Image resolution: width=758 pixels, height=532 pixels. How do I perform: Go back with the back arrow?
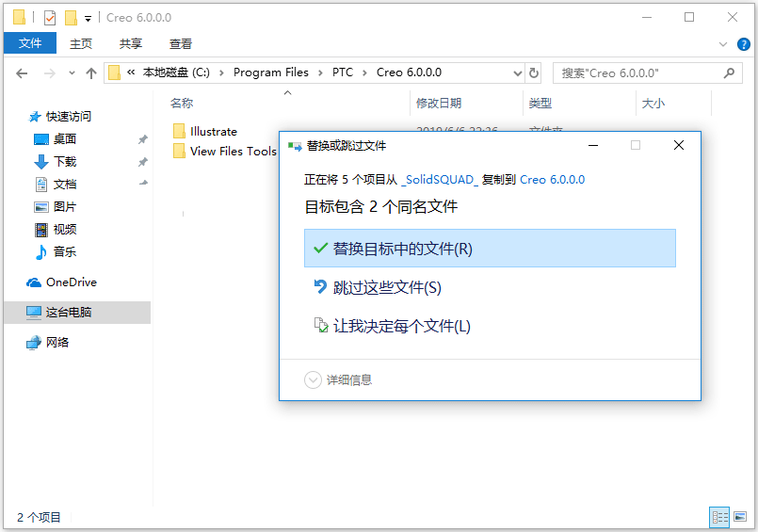tap(22, 73)
